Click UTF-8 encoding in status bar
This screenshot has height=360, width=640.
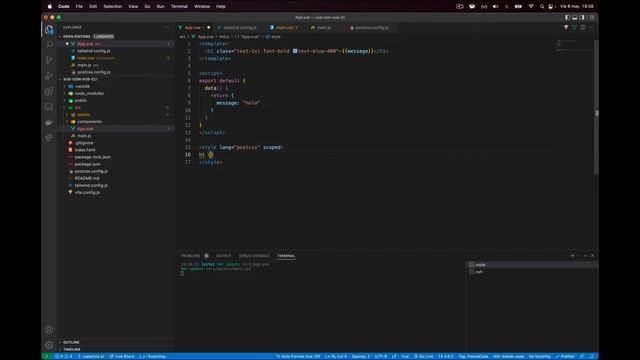(381, 356)
